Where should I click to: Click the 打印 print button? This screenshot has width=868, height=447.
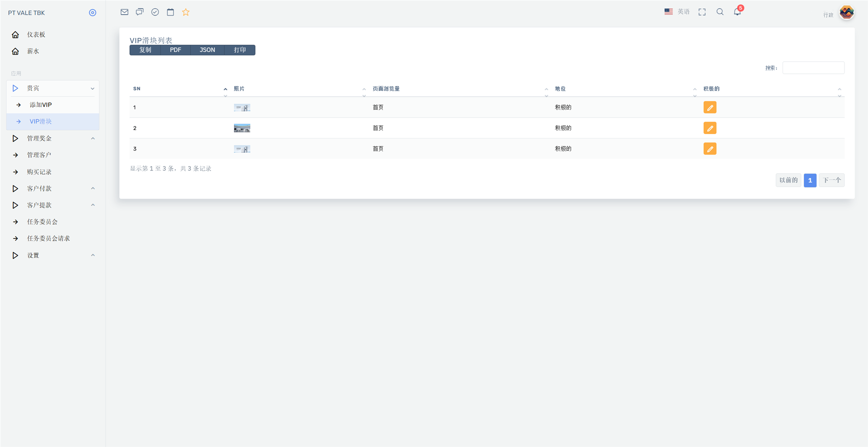pyautogui.click(x=240, y=50)
